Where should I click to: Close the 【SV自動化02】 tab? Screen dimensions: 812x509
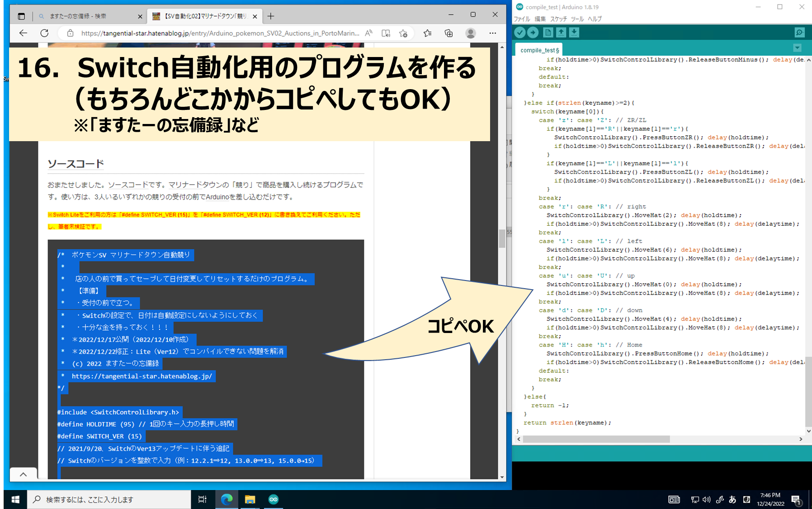coord(255,16)
